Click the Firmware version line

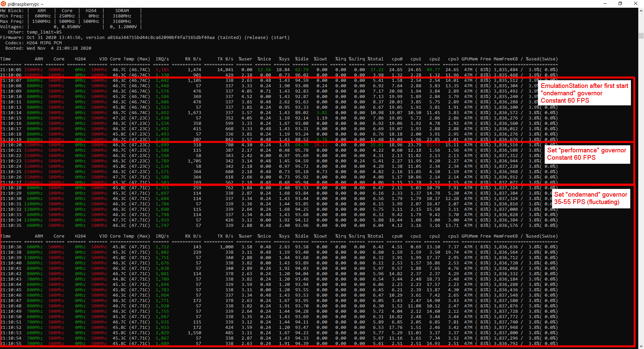pos(144,37)
